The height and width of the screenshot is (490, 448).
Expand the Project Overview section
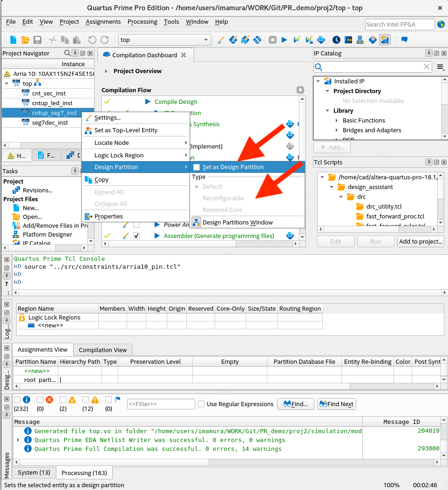pos(106,71)
